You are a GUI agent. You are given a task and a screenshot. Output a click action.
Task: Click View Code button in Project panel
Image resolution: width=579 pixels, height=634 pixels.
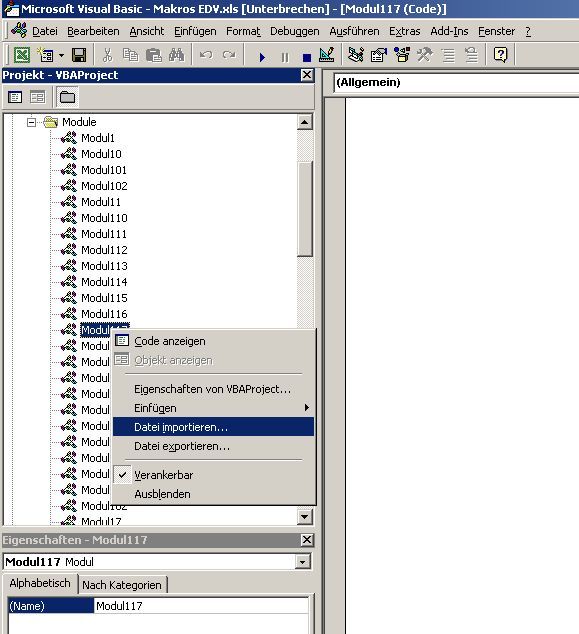[15, 97]
